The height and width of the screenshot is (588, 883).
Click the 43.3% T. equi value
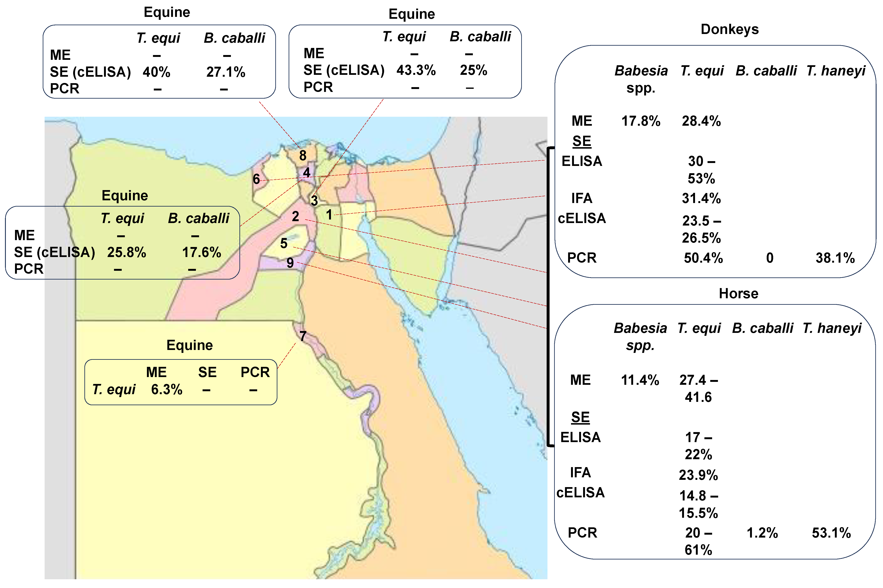click(x=416, y=70)
